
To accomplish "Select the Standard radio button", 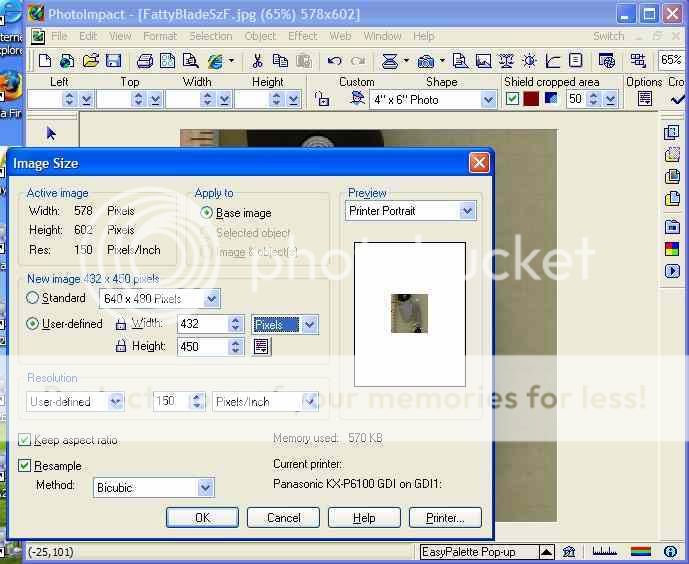I will 33,298.
